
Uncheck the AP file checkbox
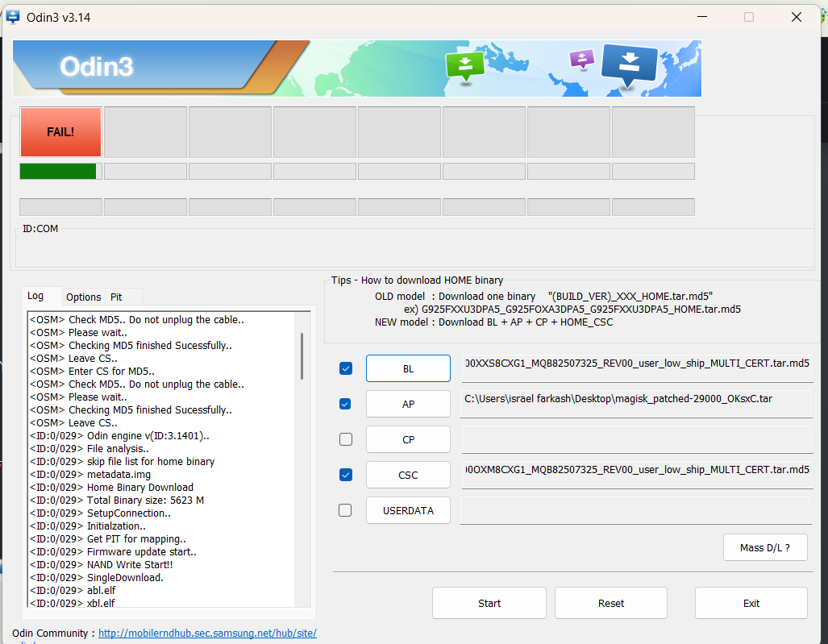tap(345, 404)
